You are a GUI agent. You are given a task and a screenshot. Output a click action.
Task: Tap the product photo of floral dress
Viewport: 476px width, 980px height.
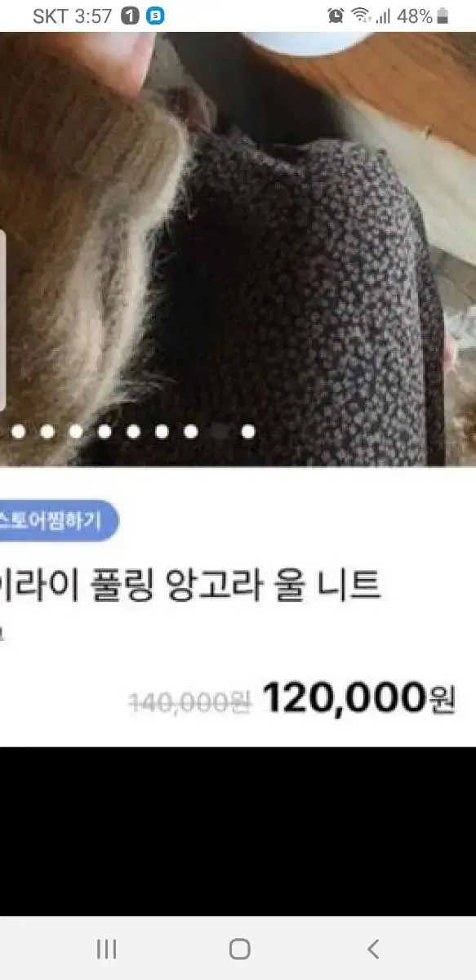tap(238, 249)
